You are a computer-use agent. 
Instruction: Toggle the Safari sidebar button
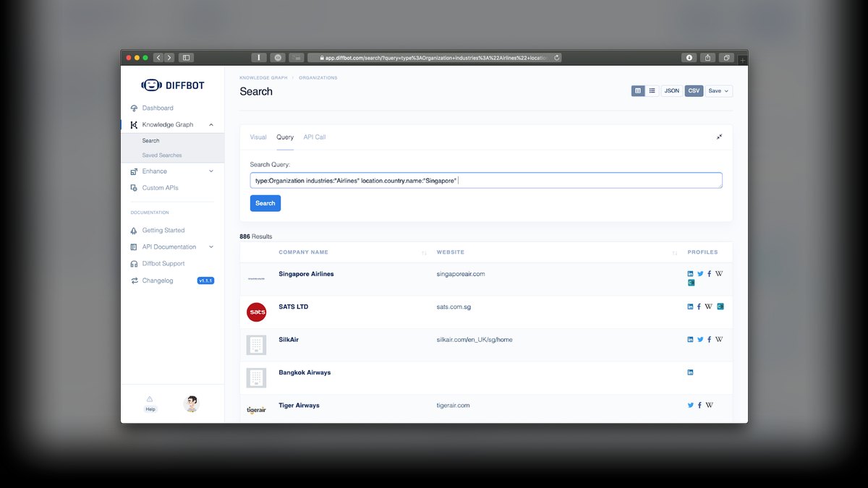coord(186,57)
